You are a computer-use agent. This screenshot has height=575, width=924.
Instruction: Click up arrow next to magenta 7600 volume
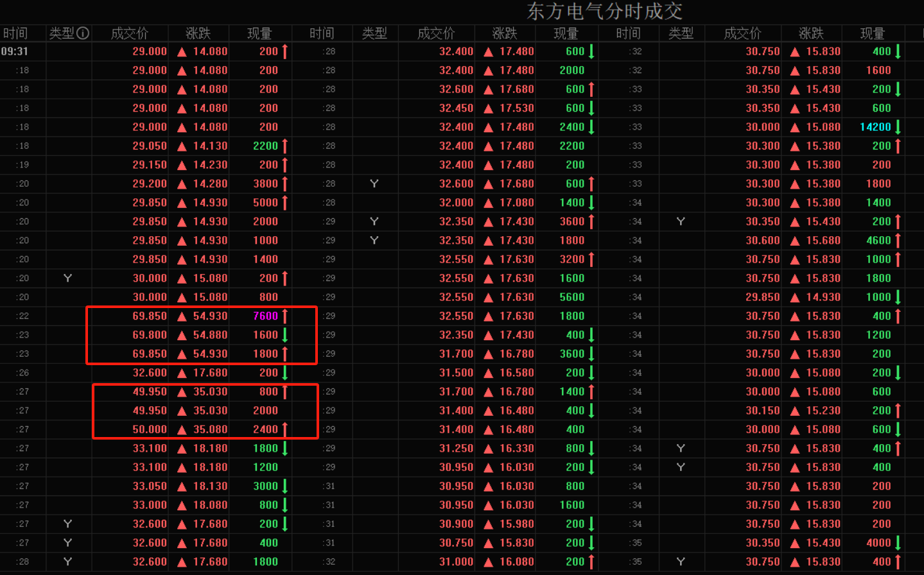[285, 316]
